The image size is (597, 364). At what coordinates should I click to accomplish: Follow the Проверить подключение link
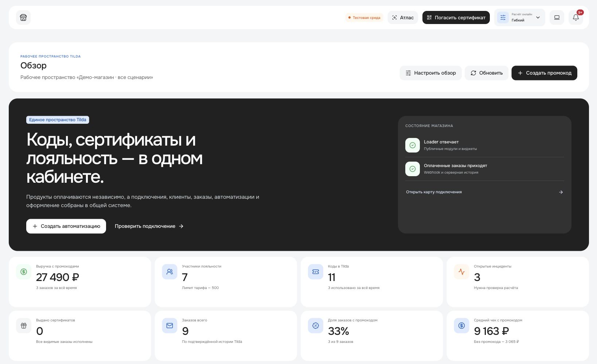[149, 226]
